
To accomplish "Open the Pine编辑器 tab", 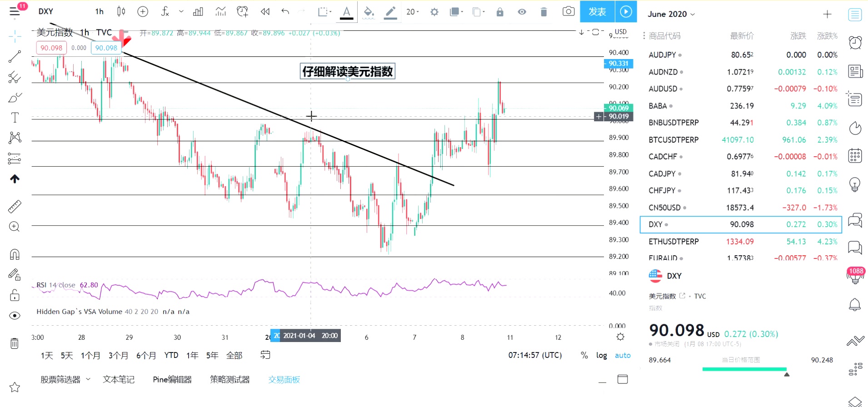I will point(172,379).
